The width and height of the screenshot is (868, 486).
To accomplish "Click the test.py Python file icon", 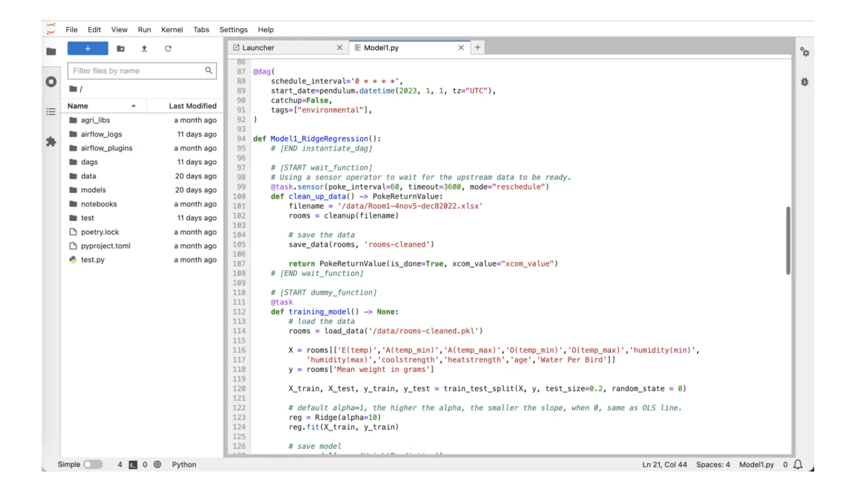I will (x=73, y=260).
